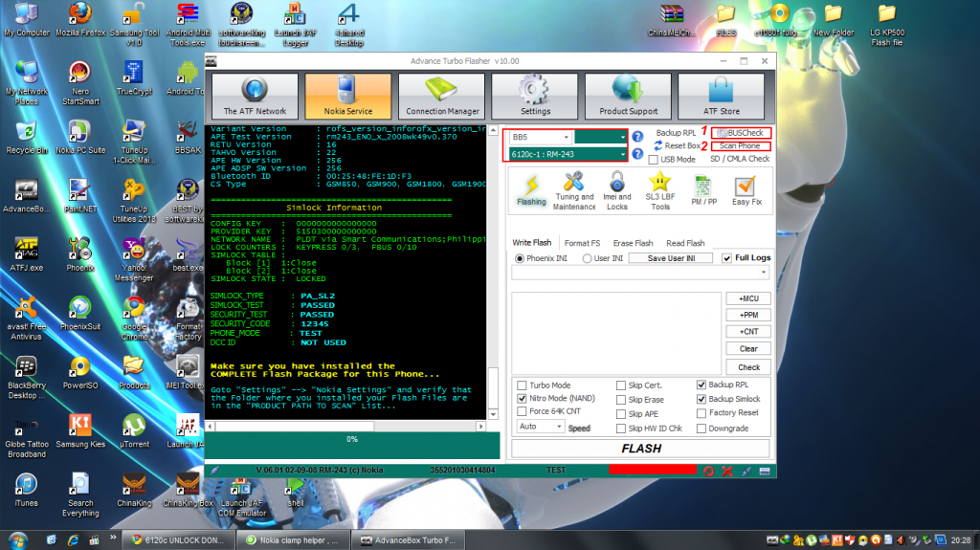
Task: Open the ATFJ.exe desktop icon
Action: [x=26, y=253]
